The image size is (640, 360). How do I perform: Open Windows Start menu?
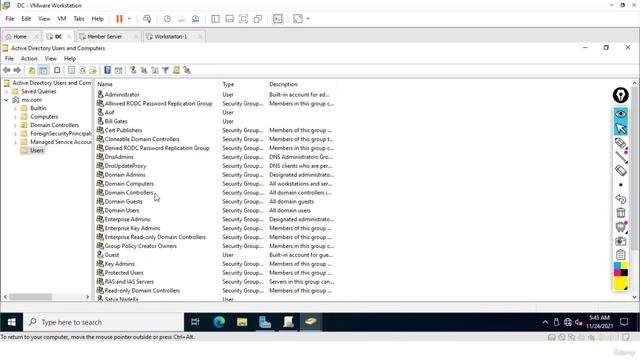pos(11,322)
